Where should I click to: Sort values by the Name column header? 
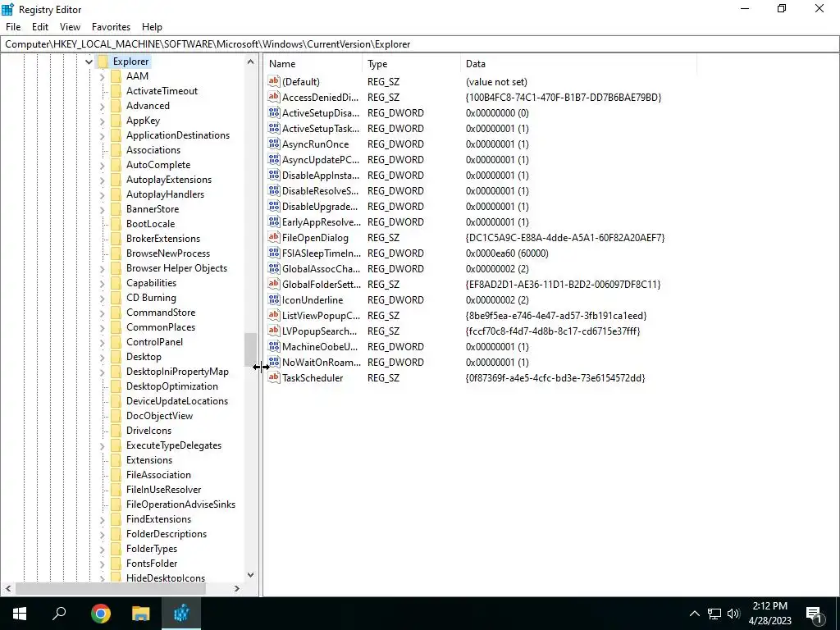313,64
